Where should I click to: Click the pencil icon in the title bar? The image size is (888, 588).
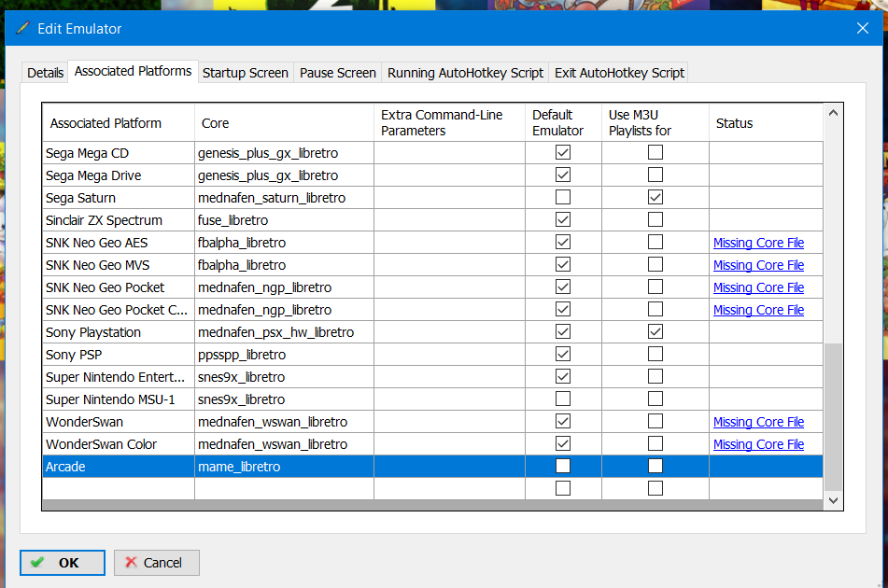click(x=22, y=28)
